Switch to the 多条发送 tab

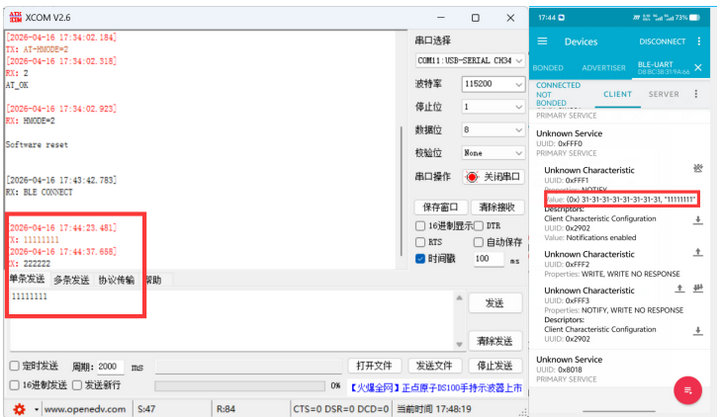71,280
